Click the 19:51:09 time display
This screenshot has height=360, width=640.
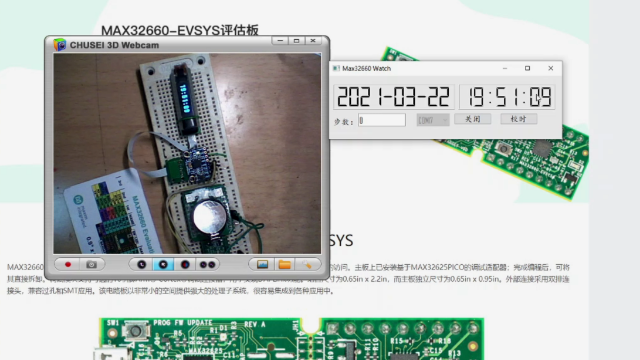(x=507, y=97)
